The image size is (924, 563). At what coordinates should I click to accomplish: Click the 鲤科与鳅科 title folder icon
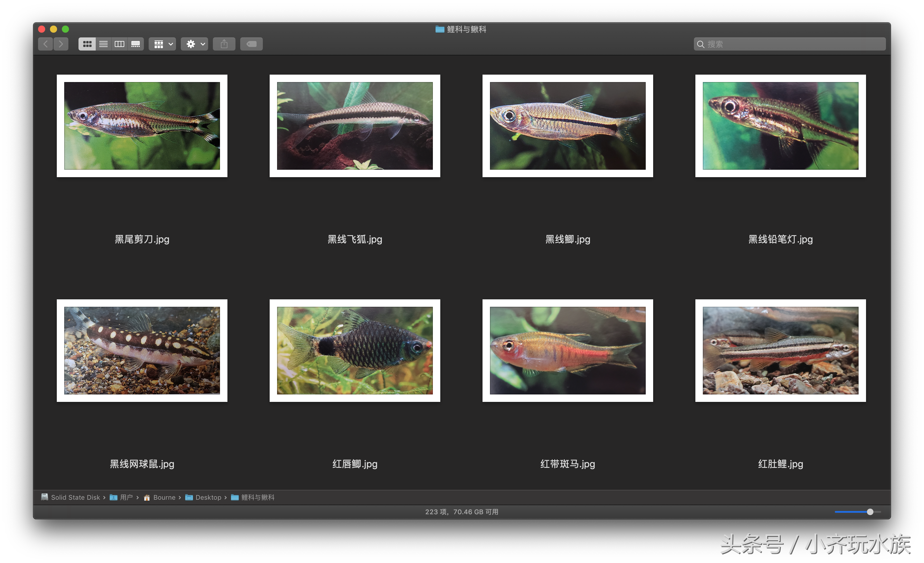coord(439,29)
